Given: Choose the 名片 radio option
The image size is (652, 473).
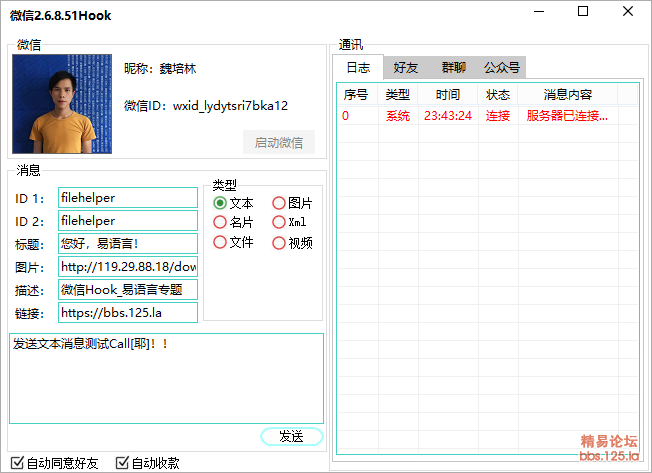Looking at the screenshot, I should (x=233, y=222).
